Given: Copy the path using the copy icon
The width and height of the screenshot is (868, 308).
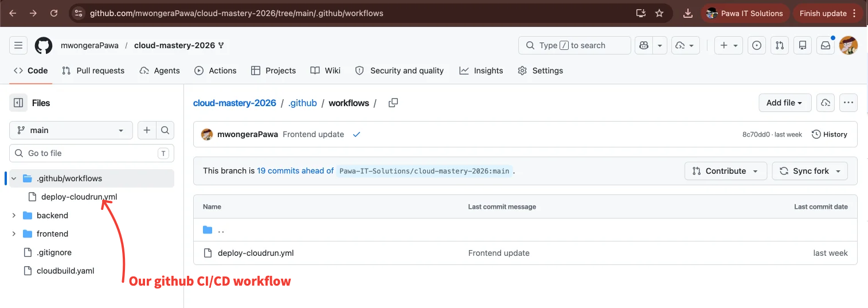Looking at the screenshot, I should (x=393, y=103).
